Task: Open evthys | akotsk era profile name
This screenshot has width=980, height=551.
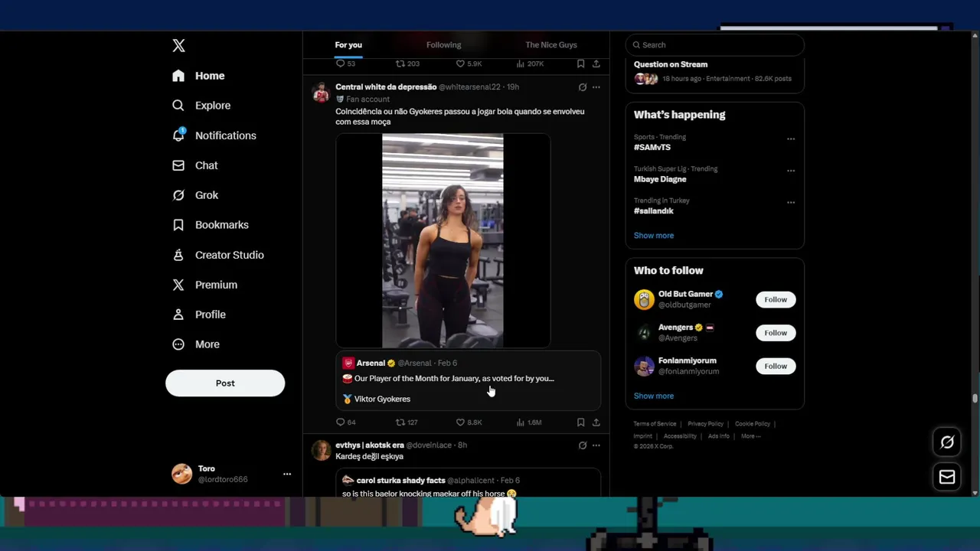Action: 370,445
